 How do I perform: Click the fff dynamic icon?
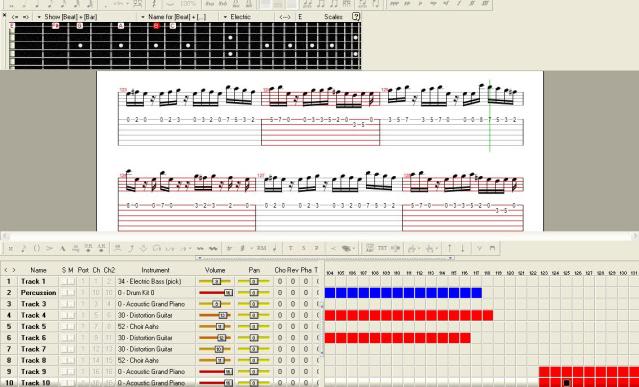tap(485, 4)
